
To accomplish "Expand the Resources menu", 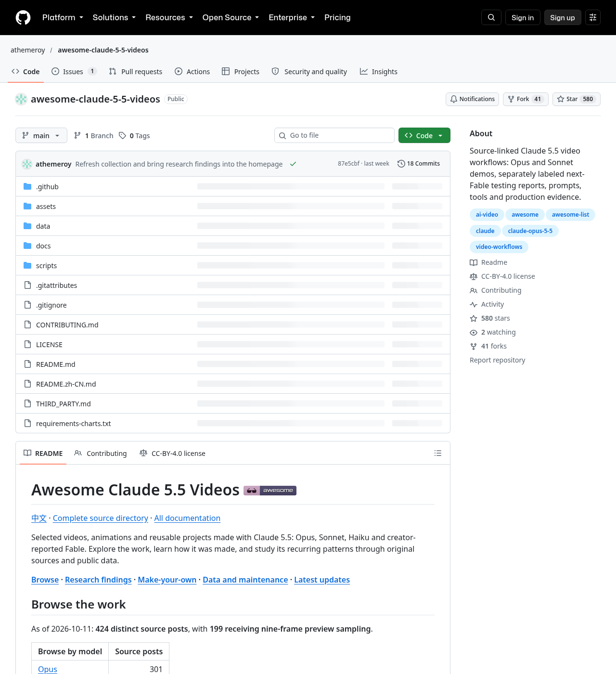I will coord(169,17).
